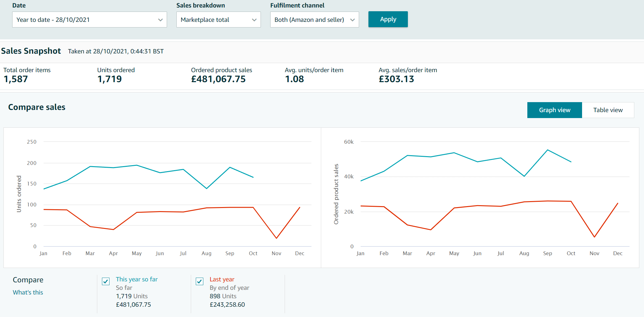The height and width of the screenshot is (317, 644).
Task: Switch to Table view tab
Action: pyautogui.click(x=608, y=110)
